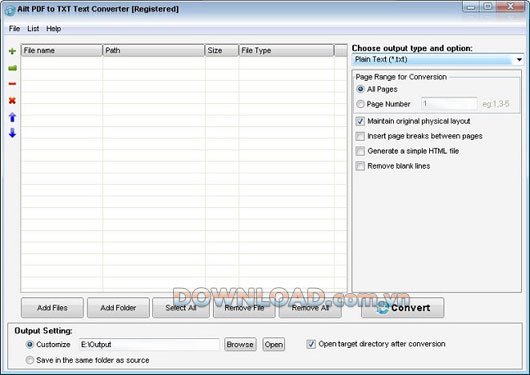The image size is (530, 375).
Task: Sort by the Path column header
Action: click(154, 50)
